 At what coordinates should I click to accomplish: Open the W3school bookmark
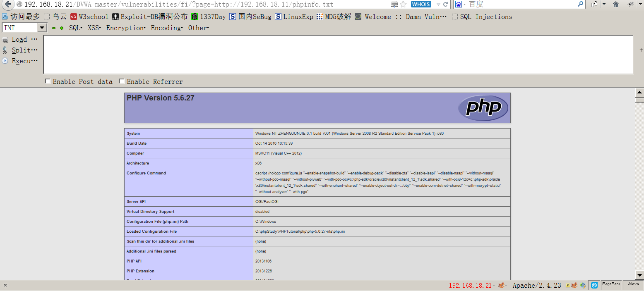coord(89,17)
